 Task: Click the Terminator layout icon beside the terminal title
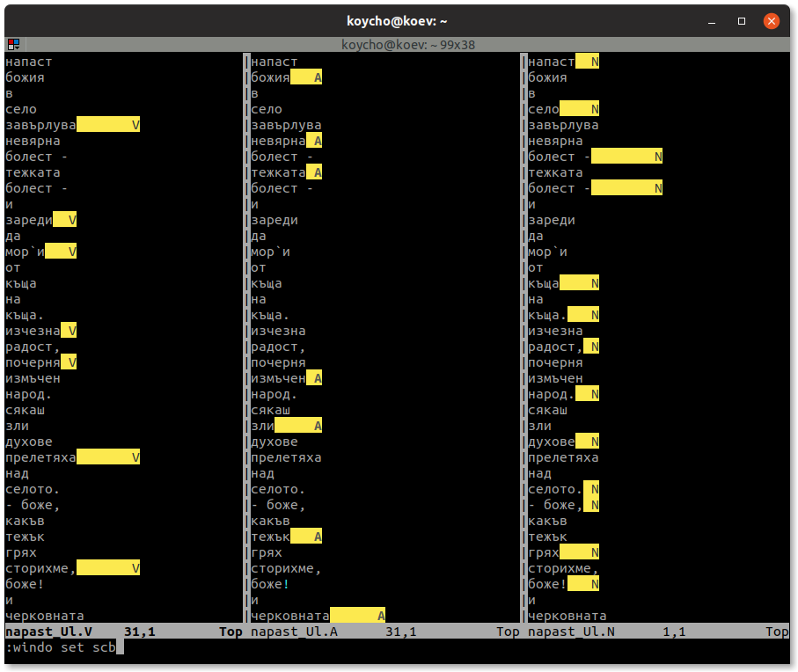click(x=14, y=45)
